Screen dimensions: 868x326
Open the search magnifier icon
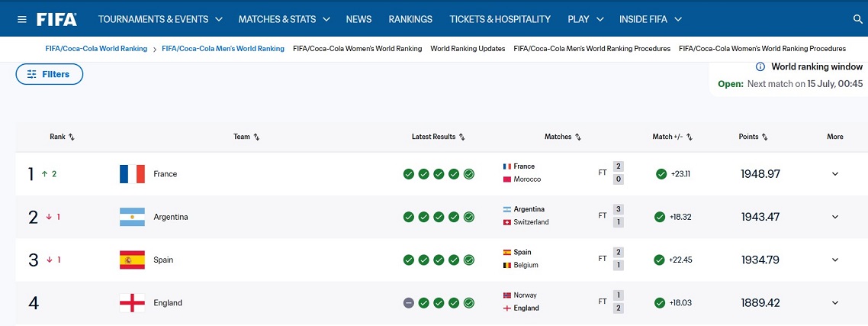[x=858, y=19]
